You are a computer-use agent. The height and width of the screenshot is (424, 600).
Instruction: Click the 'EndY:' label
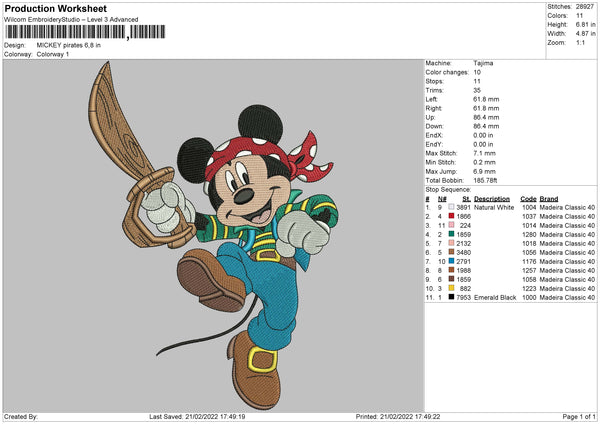pyautogui.click(x=434, y=144)
